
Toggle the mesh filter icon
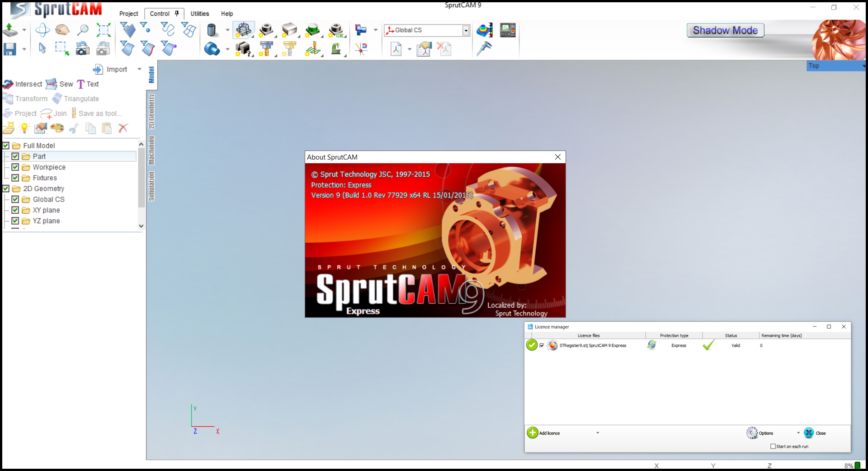189,30
